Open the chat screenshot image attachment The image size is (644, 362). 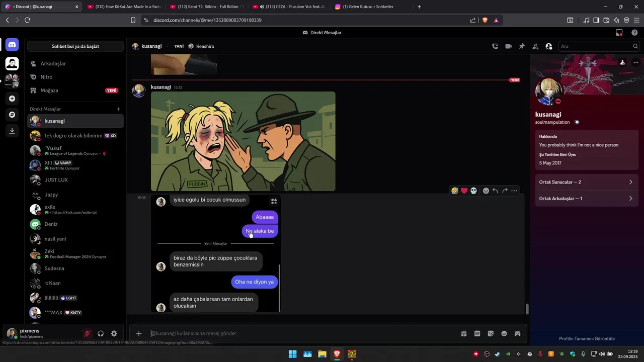tap(215, 254)
